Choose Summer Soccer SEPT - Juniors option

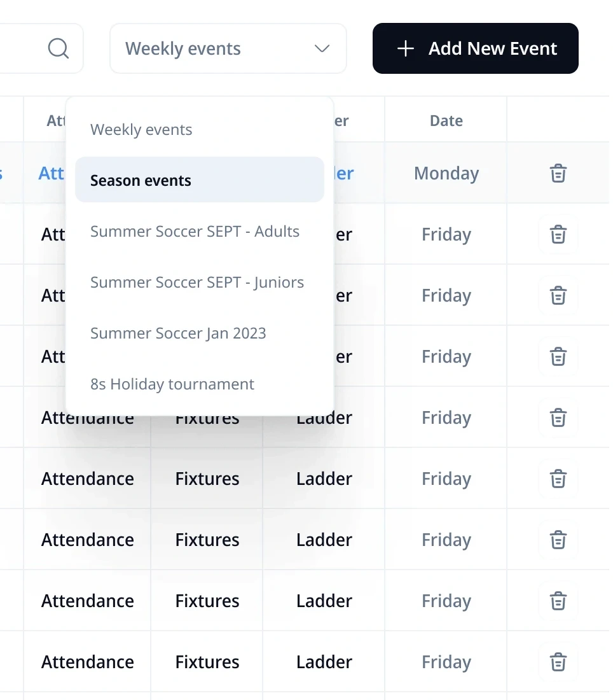[197, 282]
